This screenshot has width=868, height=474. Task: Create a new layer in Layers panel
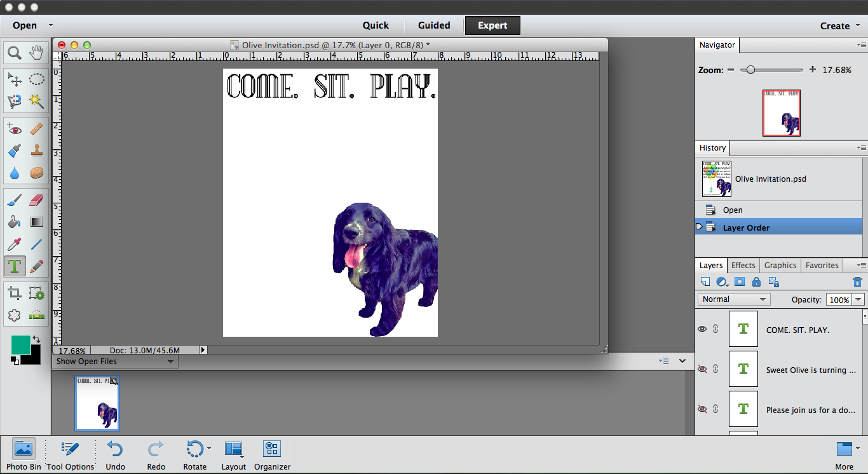[705, 282]
